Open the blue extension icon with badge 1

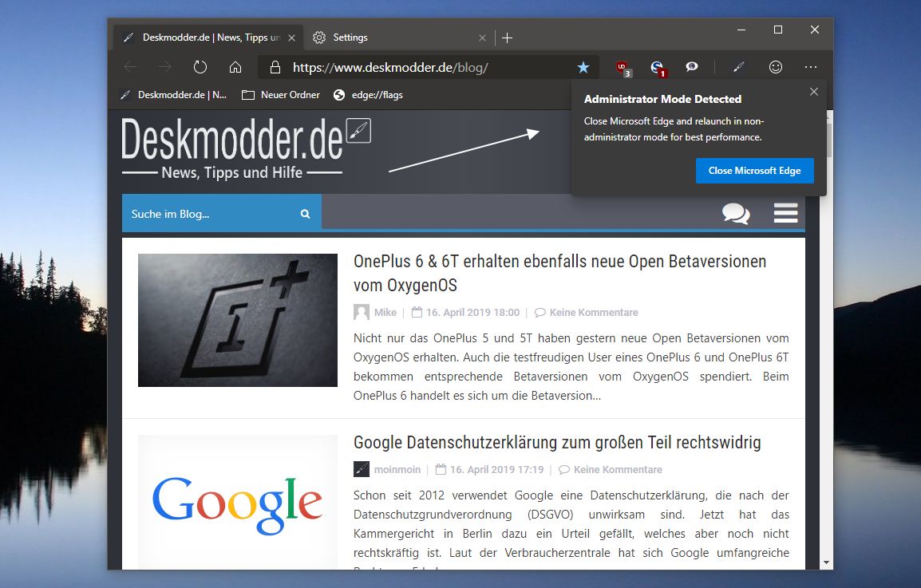658,68
